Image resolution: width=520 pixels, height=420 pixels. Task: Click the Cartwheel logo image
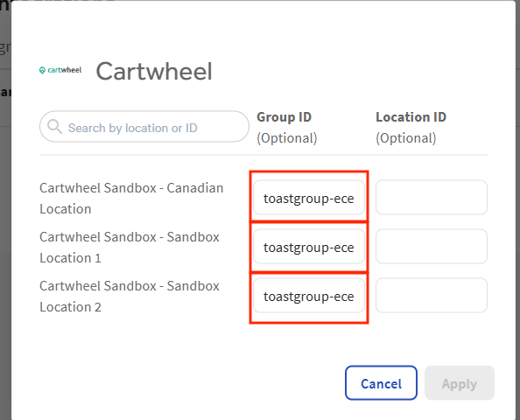pos(60,70)
